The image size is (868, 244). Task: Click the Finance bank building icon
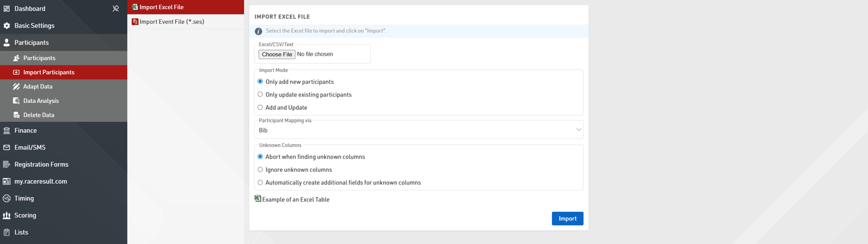pos(7,131)
